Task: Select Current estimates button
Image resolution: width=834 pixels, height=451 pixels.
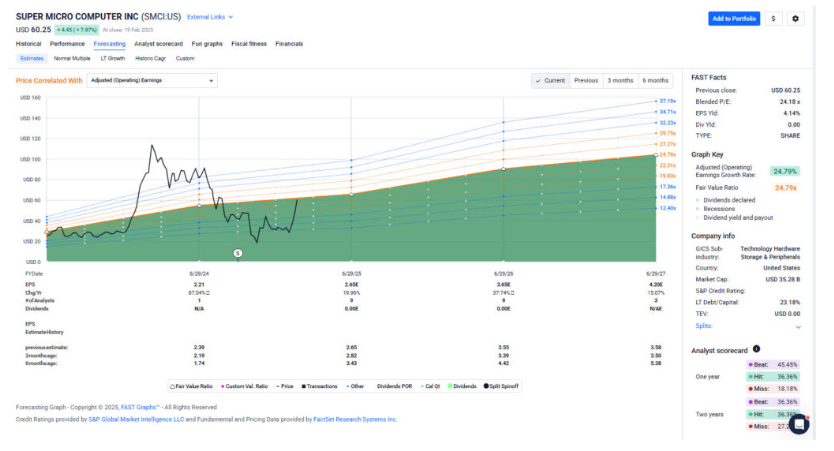Action: tap(551, 80)
